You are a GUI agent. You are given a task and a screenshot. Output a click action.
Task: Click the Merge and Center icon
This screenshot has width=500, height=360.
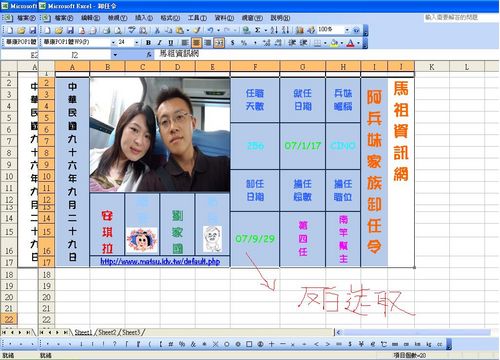point(219,43)
